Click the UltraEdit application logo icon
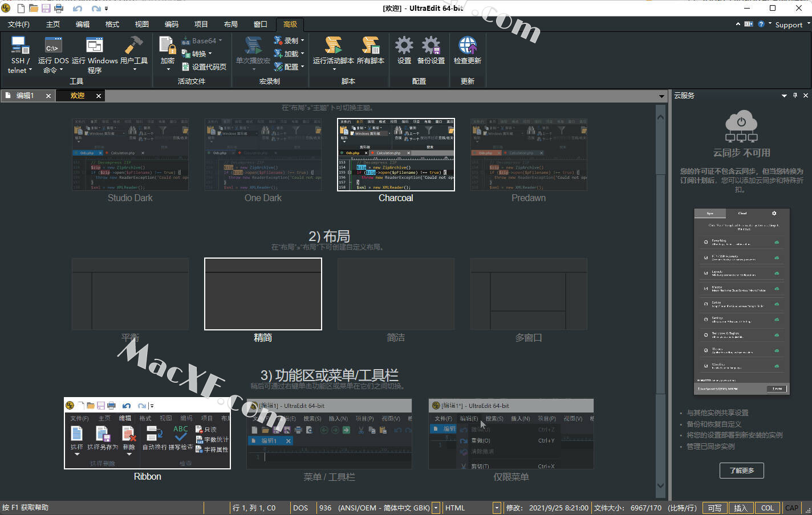 click(6, 8)
